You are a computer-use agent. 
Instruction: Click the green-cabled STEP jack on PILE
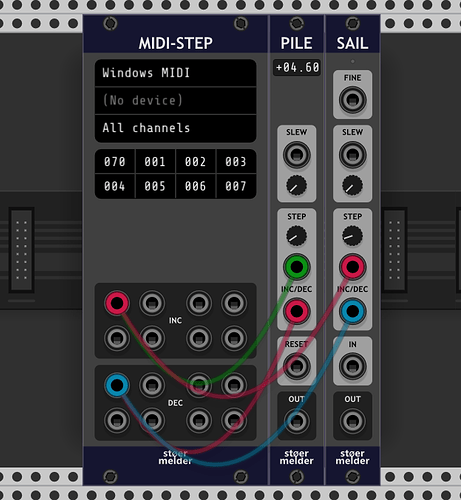coord(296,267)
